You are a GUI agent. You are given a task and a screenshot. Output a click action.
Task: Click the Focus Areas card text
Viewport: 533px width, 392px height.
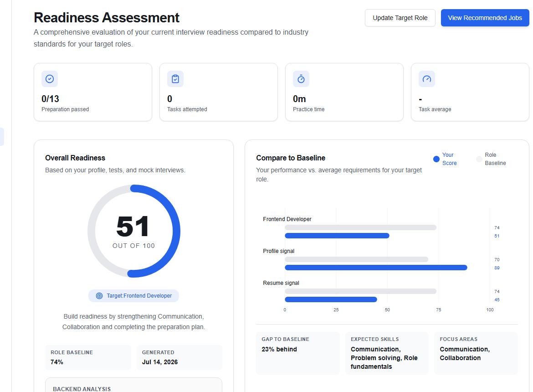(x=465, y=354)
